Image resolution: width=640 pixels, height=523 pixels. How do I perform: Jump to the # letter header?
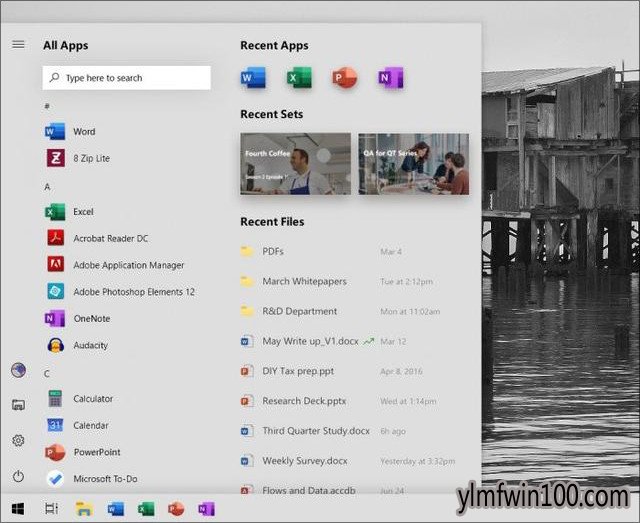[47, 106]
